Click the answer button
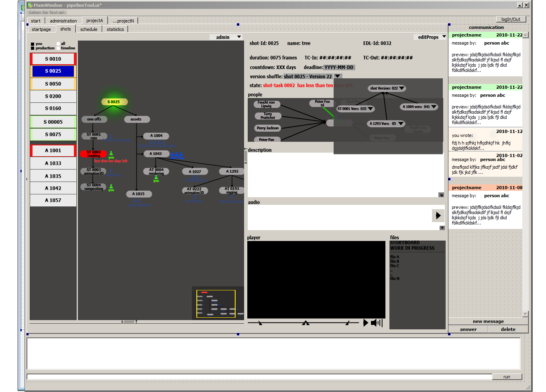 click(468, 329)
